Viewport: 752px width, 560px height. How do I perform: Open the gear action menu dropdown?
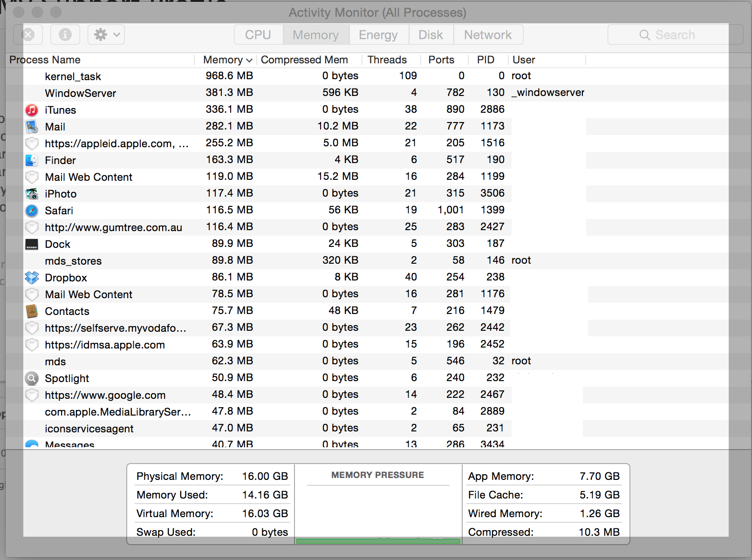tap(106, 34)
